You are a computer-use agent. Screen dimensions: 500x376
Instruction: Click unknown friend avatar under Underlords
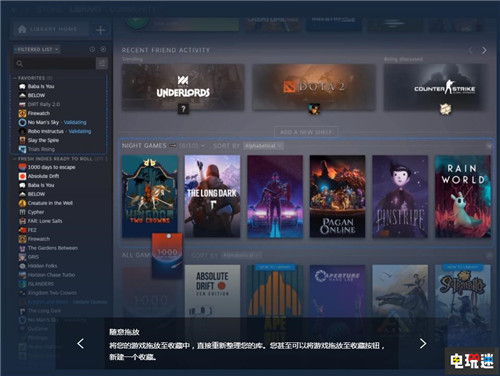pos(183,109)
